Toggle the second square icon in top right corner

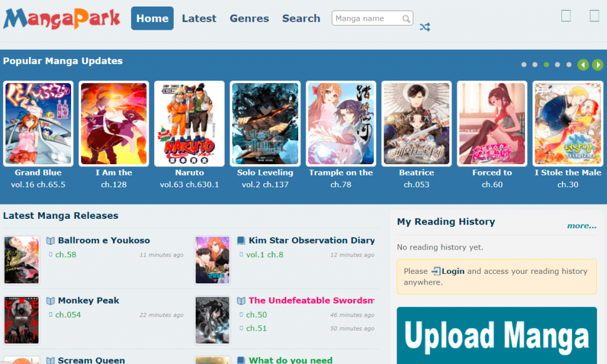tap(593, 16)
